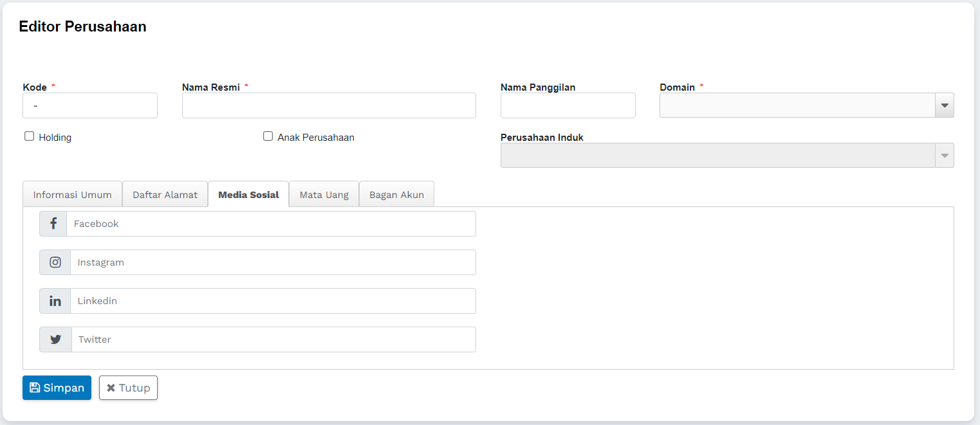Click into the Nama Resmi field
980x425 pixels.
click(329, 105)
